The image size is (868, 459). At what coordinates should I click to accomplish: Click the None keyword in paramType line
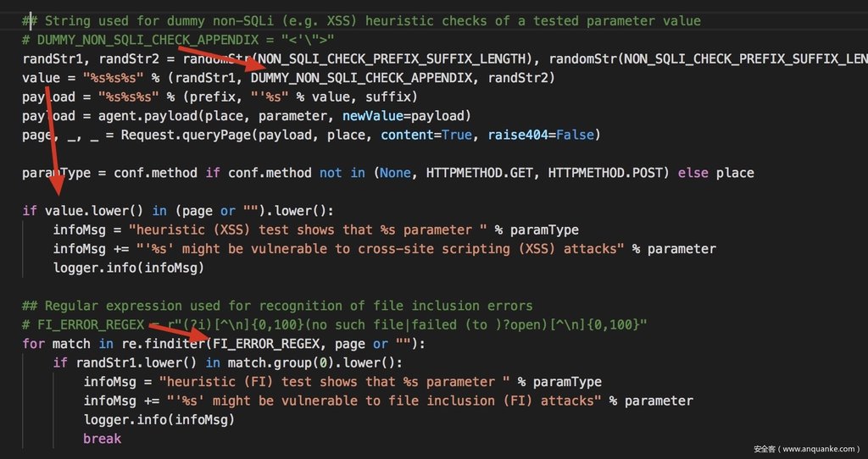tap(395, 173)
